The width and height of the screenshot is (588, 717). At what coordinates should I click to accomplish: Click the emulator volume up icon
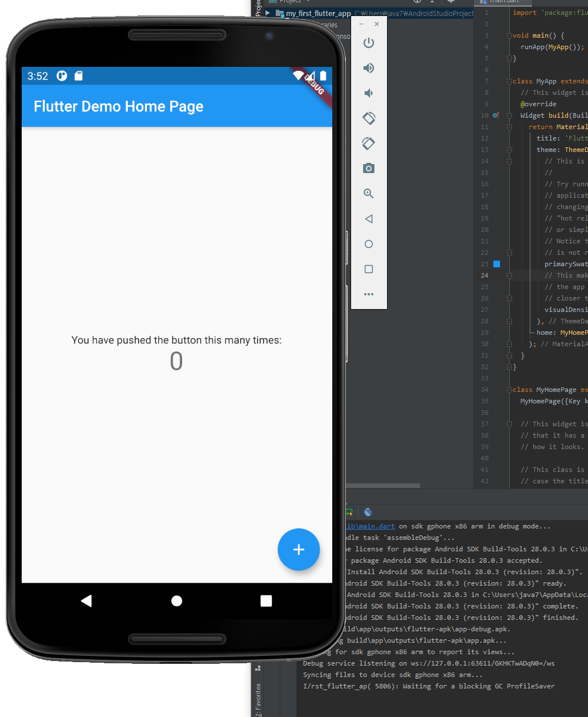369,68
